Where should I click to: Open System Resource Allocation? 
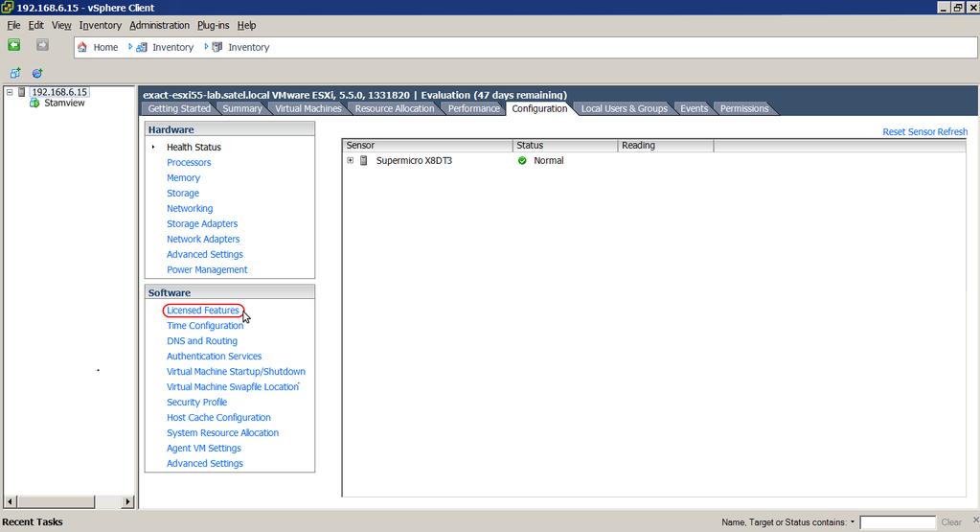(x=222, y=432)
